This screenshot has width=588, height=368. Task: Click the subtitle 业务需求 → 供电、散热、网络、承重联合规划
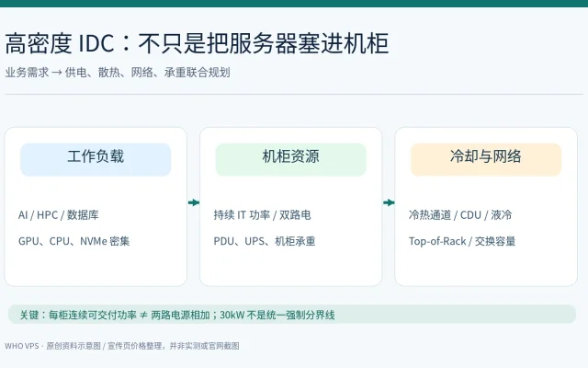[118, 72]
